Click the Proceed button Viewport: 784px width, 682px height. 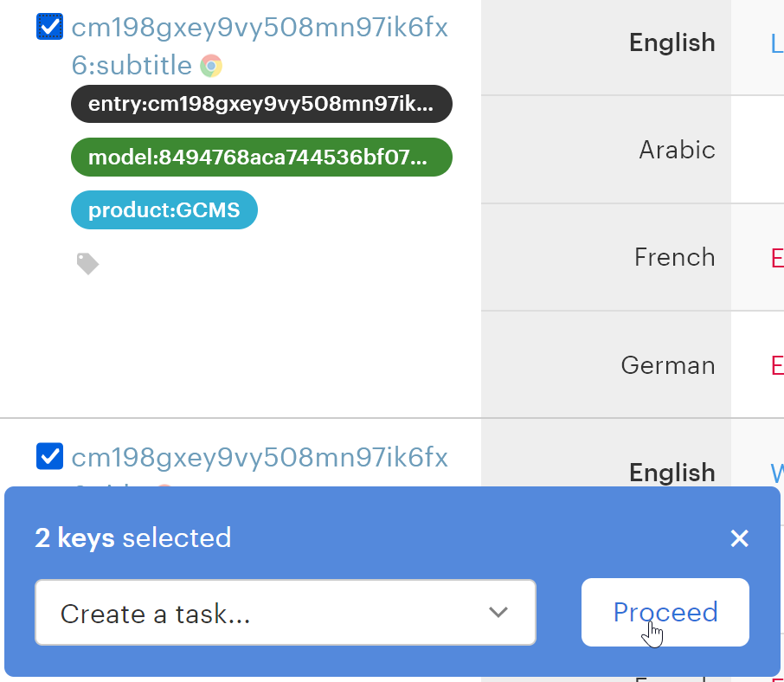coord(665,612)
